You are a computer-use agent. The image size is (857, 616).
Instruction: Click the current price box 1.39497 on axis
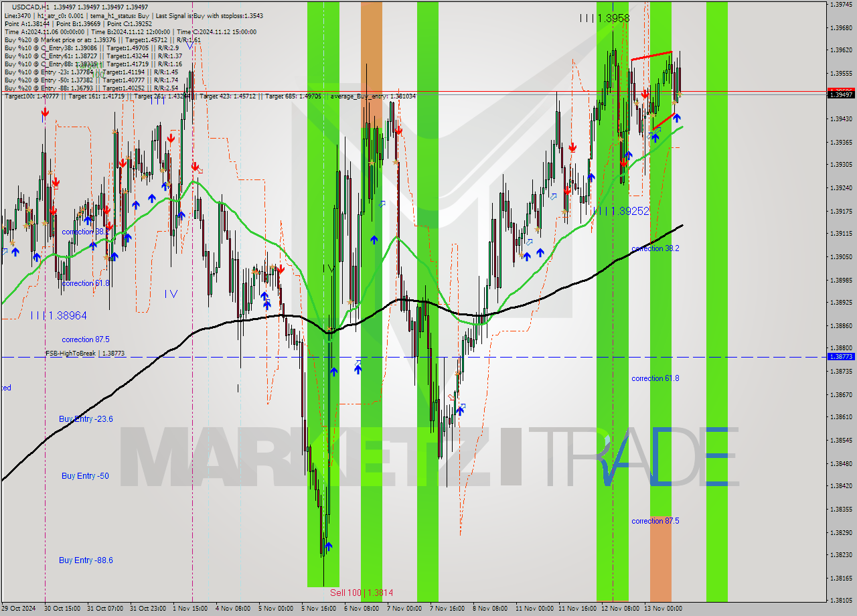(842, 94)
